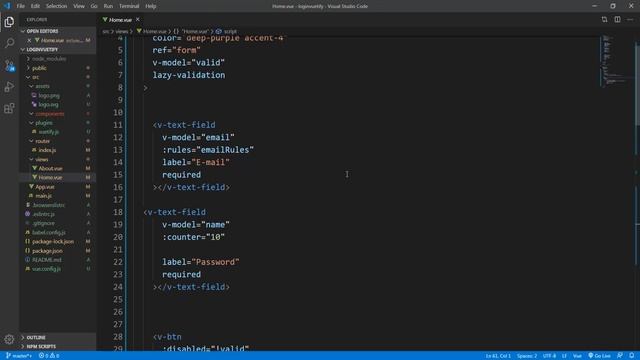
Task: Collapse the router folder
Action: [x=57, y=141]
